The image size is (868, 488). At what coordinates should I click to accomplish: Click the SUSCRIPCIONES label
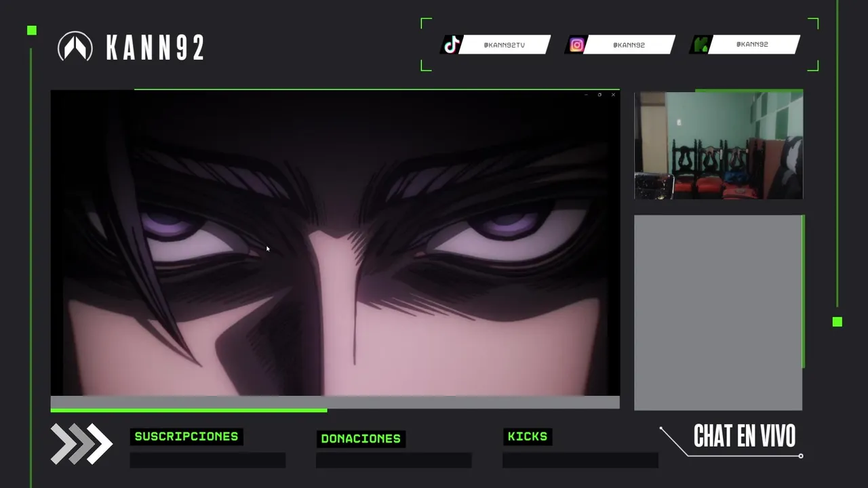coord(186,436)
